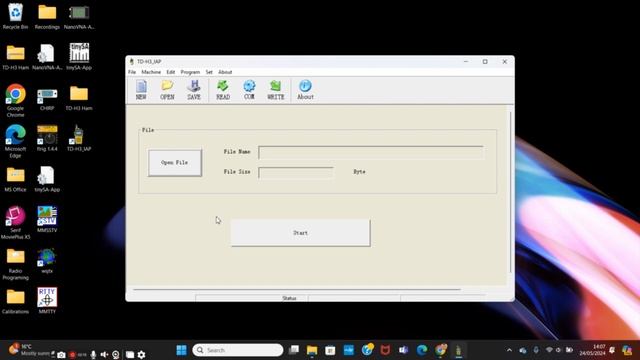Select the Radio Programing folder
This screenshot has width=640, height=360.
click(x=16, y=263)
